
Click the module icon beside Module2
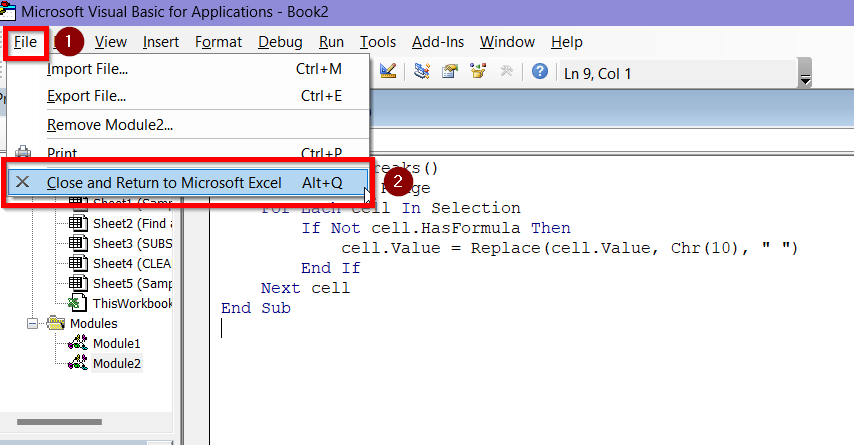pyautogui.click(x=77, y=363)
